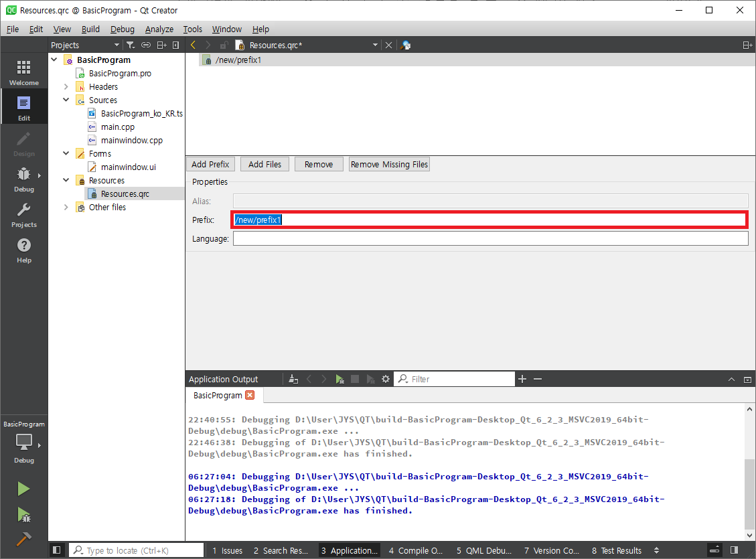Click the Add Prefix button
756x559 pixels.
pos(210,164)
